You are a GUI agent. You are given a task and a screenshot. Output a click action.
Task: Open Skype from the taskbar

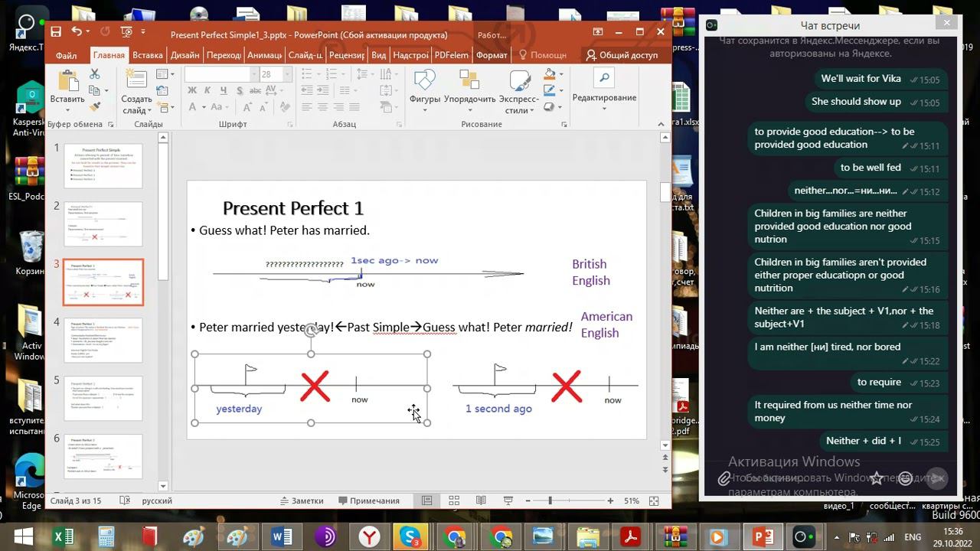[x=412, y=536]
